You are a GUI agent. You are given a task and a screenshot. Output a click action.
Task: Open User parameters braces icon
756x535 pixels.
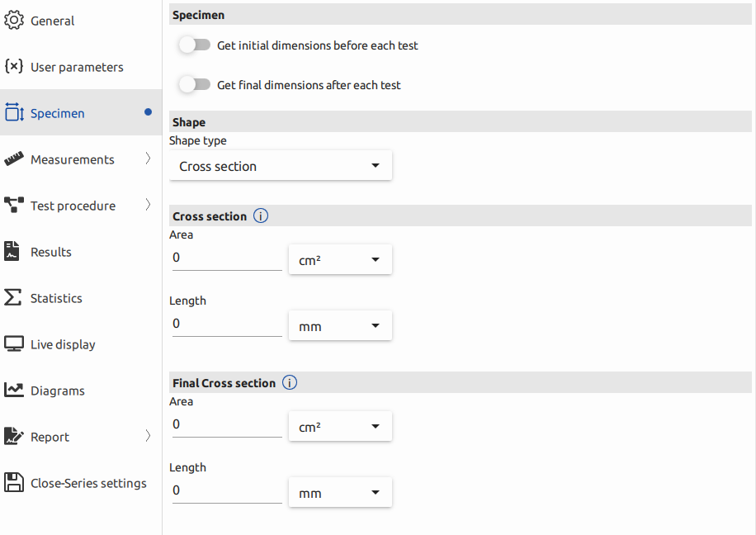pyautogui.click(x=14, y=67)
